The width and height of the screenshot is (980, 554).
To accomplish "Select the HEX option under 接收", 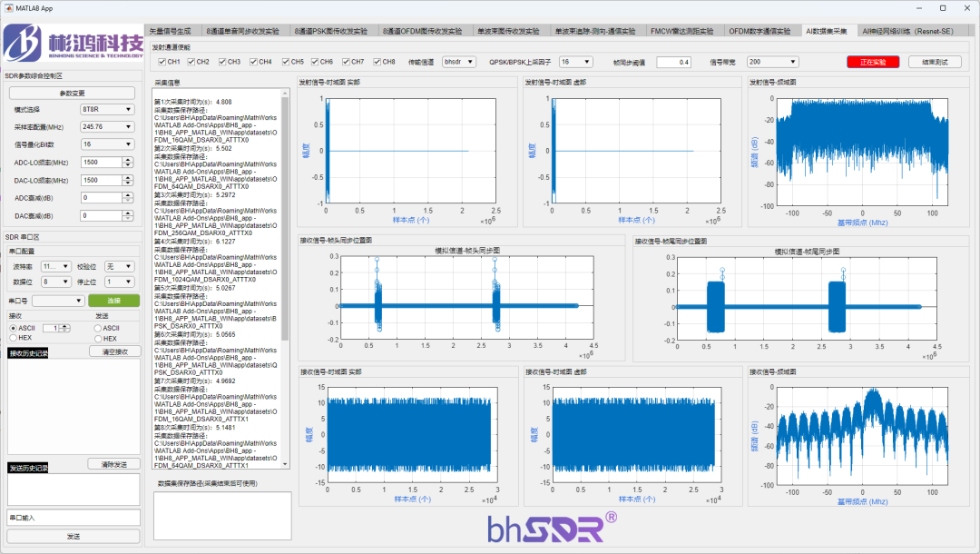I will (x=13, y=338).
